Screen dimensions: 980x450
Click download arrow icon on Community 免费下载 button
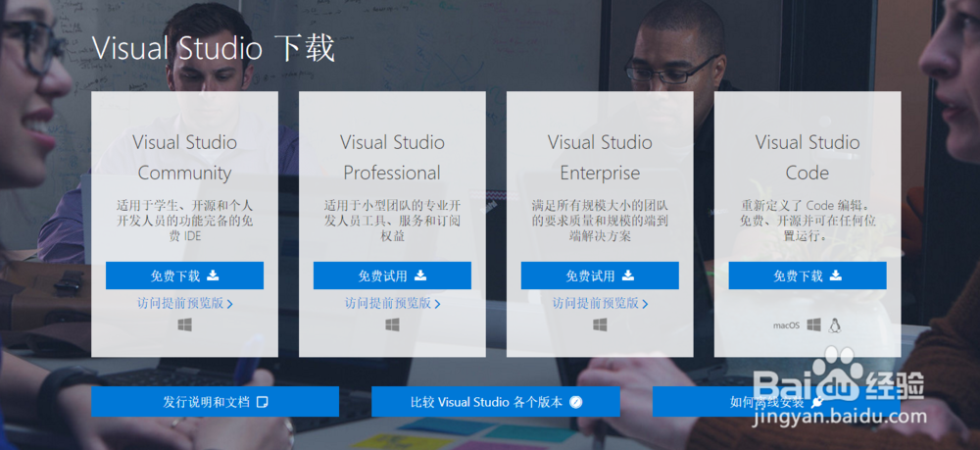tap(213, 275)
